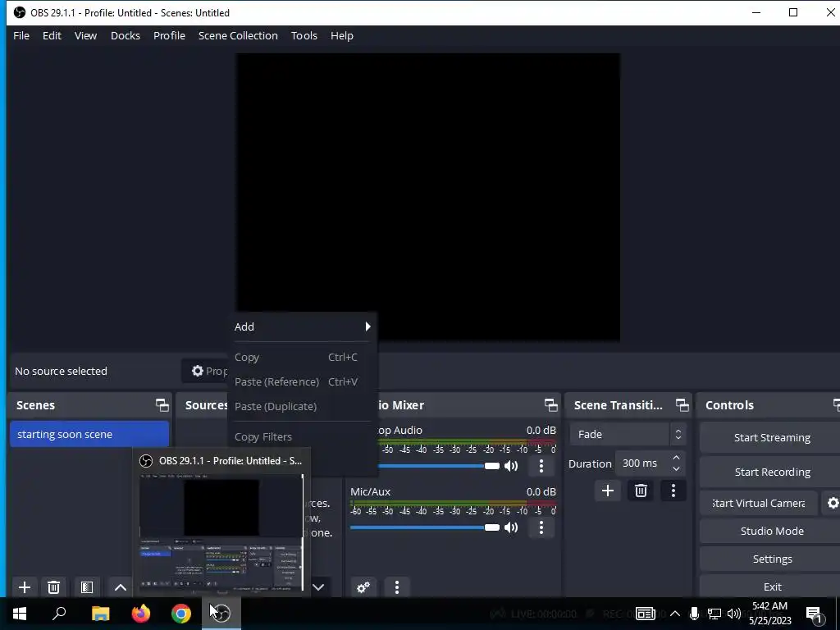This screenshot has height=630, width=840.
Task: Show hidden system tray icons chevron
Action: [x=675, y=614]
